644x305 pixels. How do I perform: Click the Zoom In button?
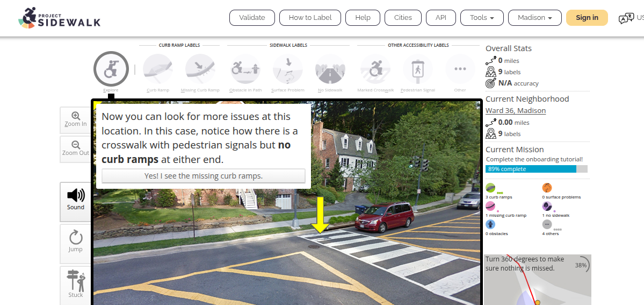pos(76,120)
